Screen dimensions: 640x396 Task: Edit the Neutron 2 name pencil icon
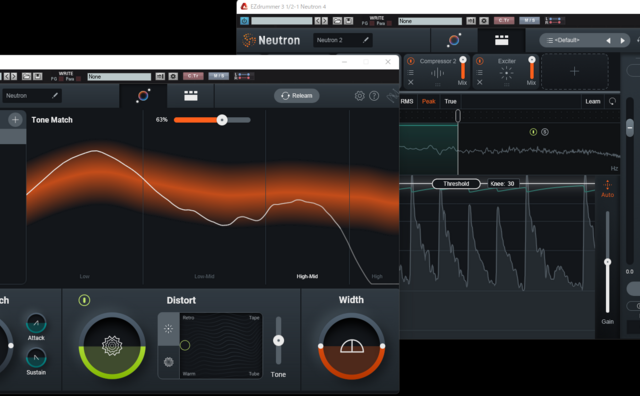pos(366,40)
